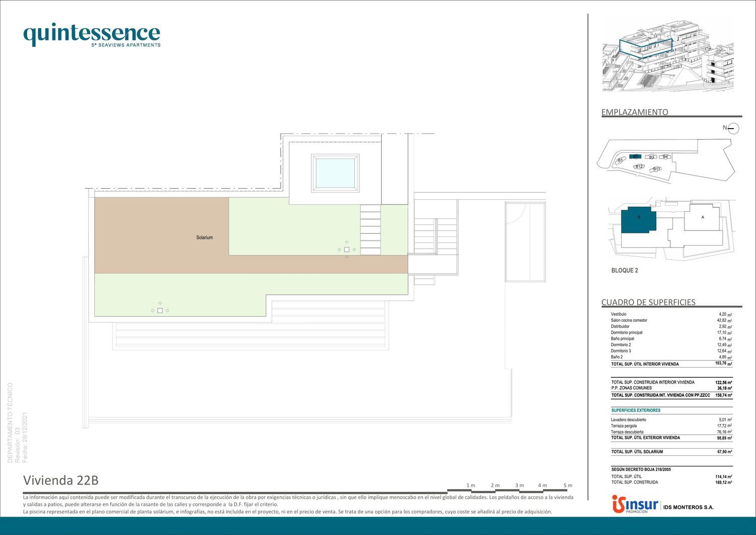Click block B1 on the site map
756x535 pixels.
tap(620, 160)
